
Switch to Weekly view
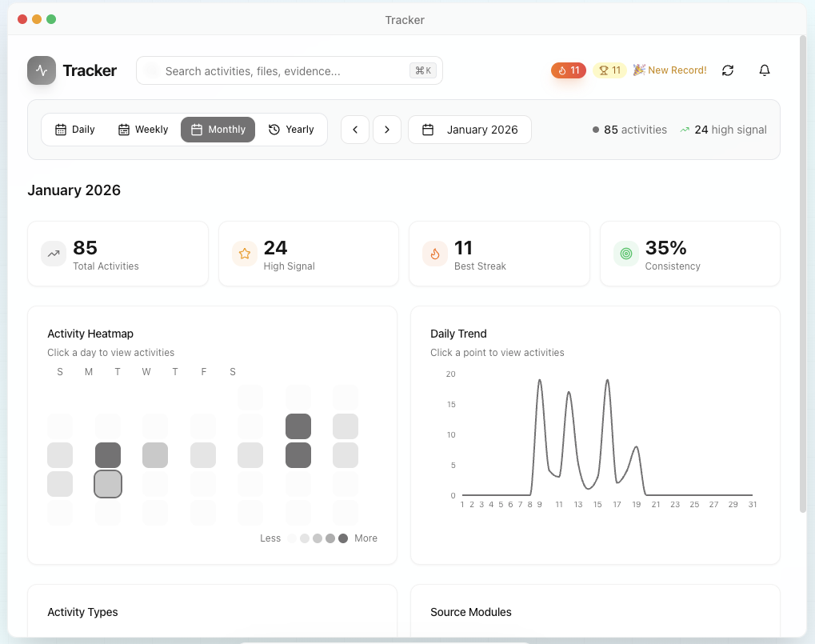(143, 130)
